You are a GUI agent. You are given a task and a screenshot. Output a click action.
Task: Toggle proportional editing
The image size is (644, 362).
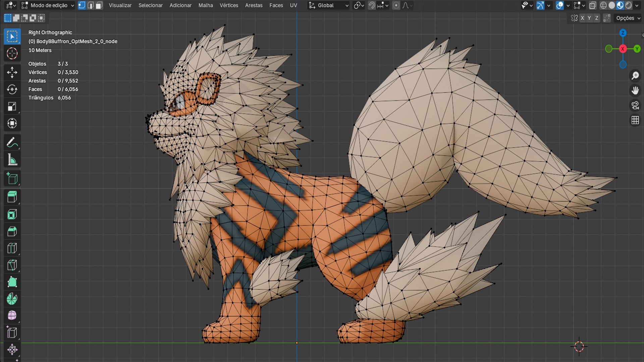(x=396, y=5)
